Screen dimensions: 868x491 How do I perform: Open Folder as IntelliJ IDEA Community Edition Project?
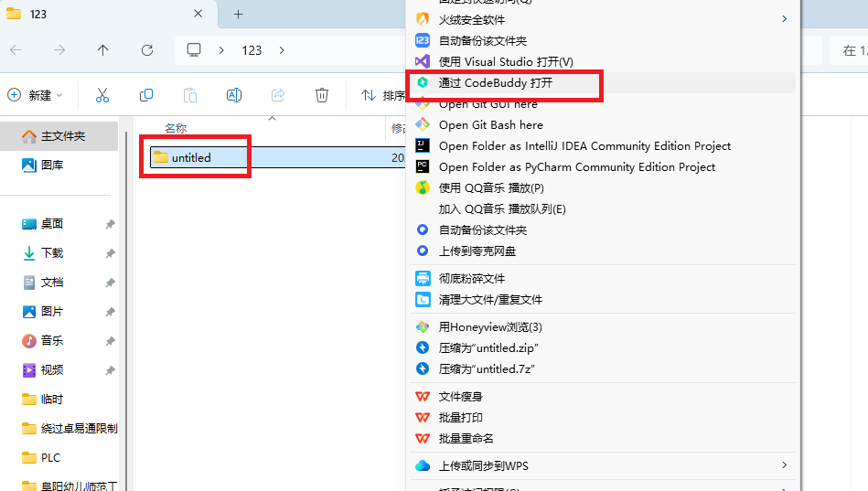pos(602,145)
